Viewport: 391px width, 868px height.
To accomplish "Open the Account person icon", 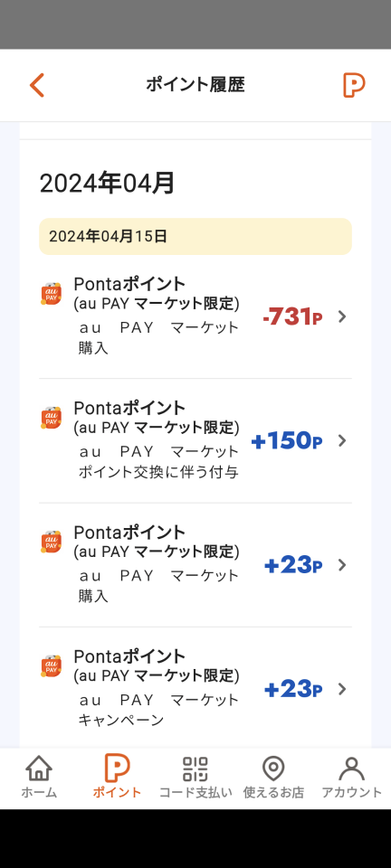I will 351,769.
